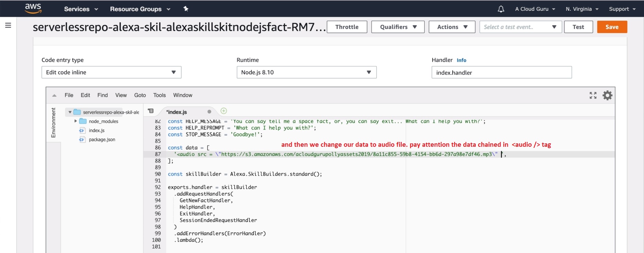Image resolution: width=644 pixels, height=253 pixels.
Task: Click the .lambda(); code line
Action: (188, 240)
